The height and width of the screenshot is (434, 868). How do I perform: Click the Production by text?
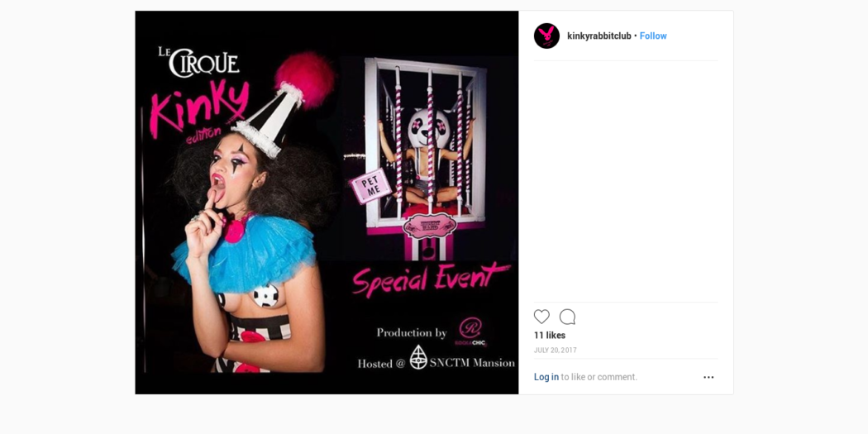click(x=412, y=332)
